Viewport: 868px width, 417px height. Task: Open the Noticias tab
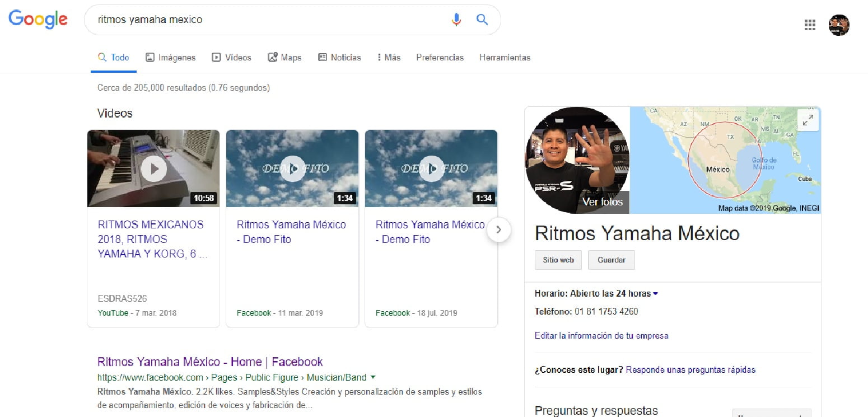[x=339, y=57]
